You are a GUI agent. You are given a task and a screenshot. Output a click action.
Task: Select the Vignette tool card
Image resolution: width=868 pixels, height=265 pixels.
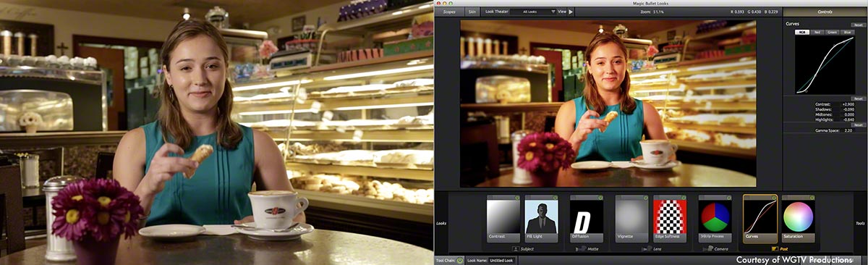pos(631,219)
